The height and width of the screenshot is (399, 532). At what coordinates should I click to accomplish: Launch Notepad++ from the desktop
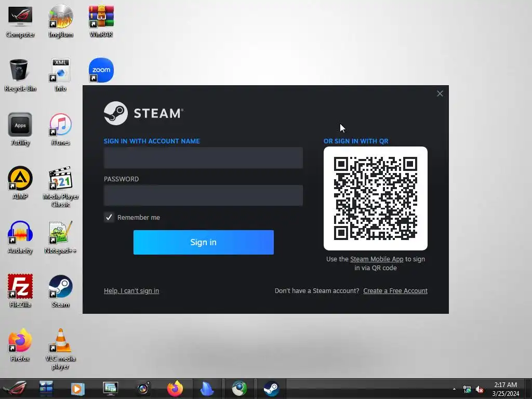click(x=60, y=237)
